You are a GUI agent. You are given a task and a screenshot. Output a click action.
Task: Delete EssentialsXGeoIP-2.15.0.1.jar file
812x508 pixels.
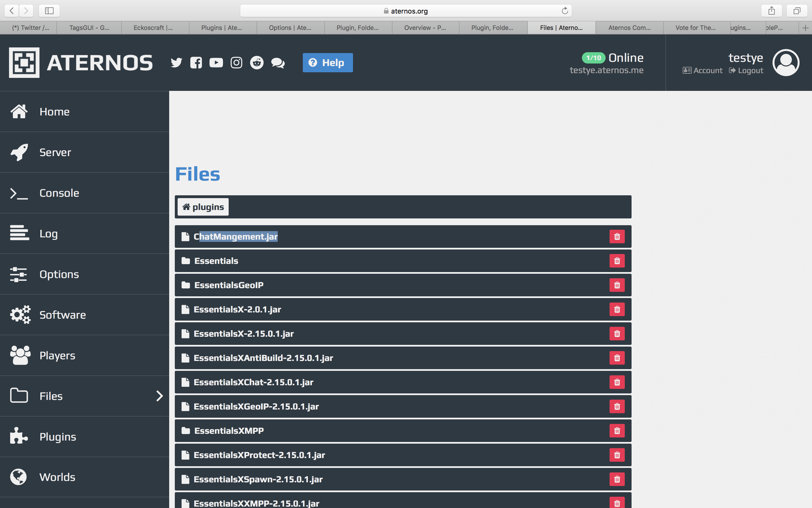(x=617, y=406)
